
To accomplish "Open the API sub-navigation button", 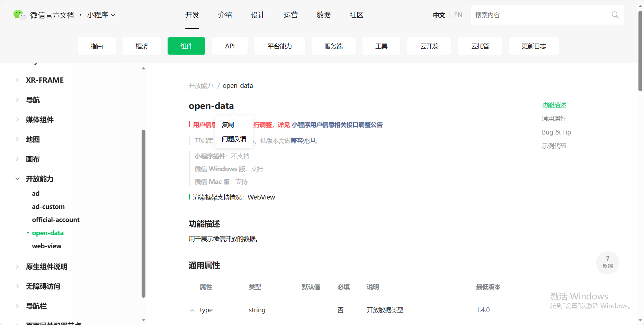I will [x=230, y=46].
